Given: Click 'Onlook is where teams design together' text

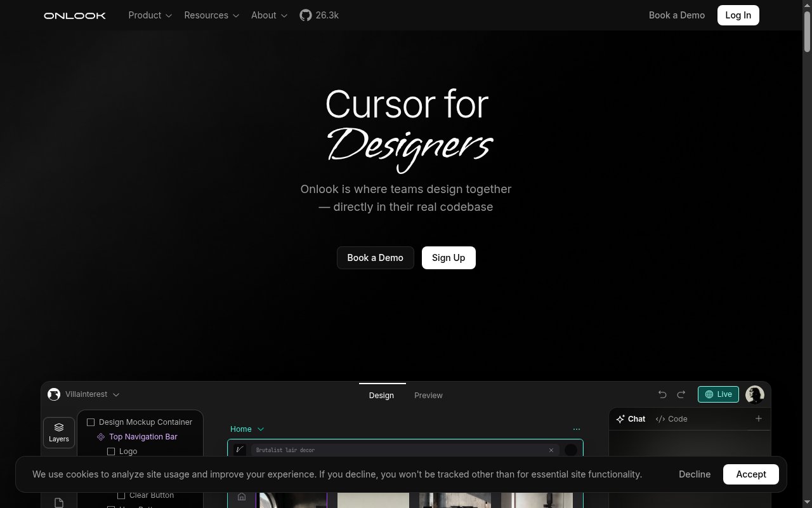Looking at the screenshot, I should pyautogui.click(x=406, y=189).
